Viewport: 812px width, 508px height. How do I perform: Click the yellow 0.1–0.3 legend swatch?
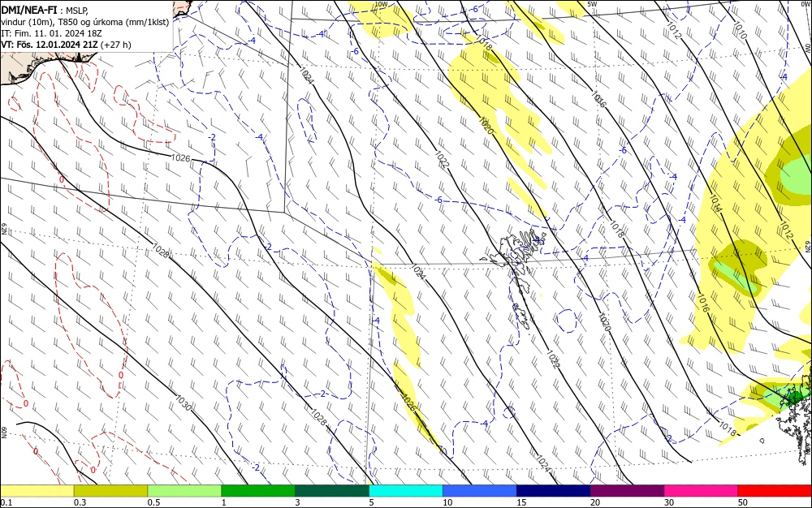click(x=37, y=491)
